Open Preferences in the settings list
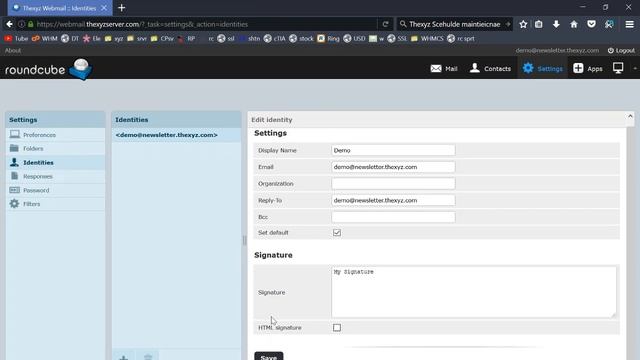 coord(55,135)
